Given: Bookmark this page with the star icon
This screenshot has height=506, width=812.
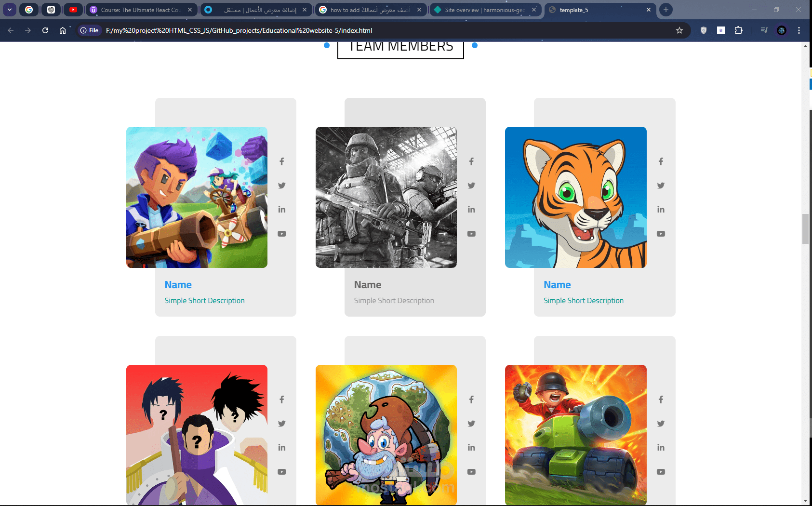Looking at the screenshot, I should coord(679,30).
